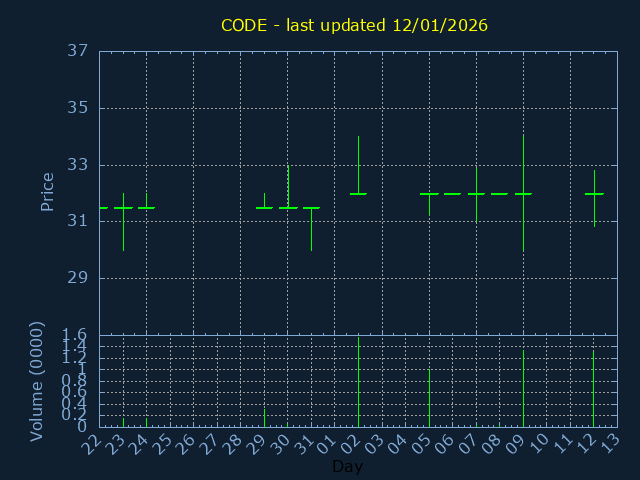This screenshot has width=640, height=480.
Task: Click the 33 price tick label
Action: 79,165
